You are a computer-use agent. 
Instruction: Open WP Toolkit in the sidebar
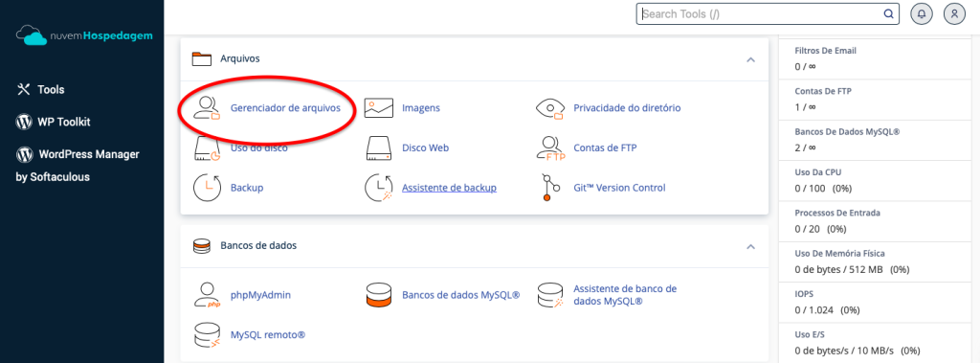[x=64, y=122]
